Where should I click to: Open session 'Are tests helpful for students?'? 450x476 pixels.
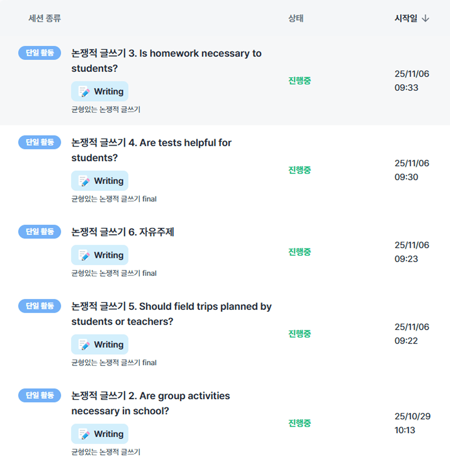click(151, 150)
